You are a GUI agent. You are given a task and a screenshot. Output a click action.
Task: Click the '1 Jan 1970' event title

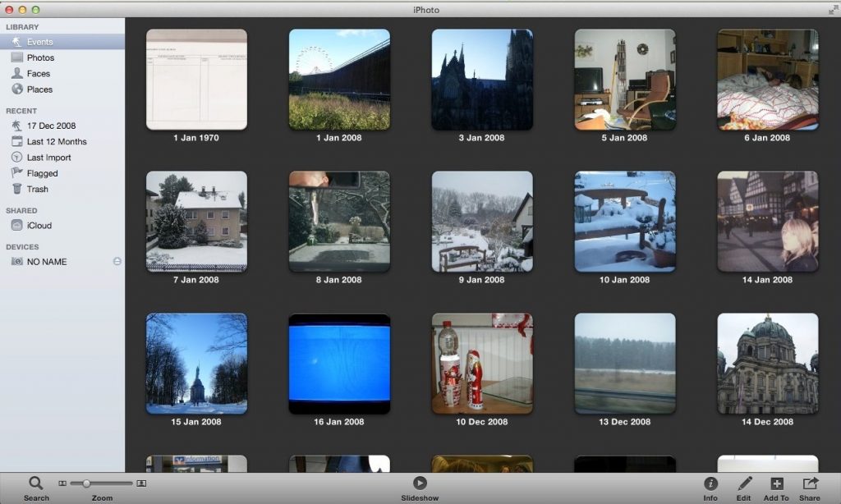196,138
